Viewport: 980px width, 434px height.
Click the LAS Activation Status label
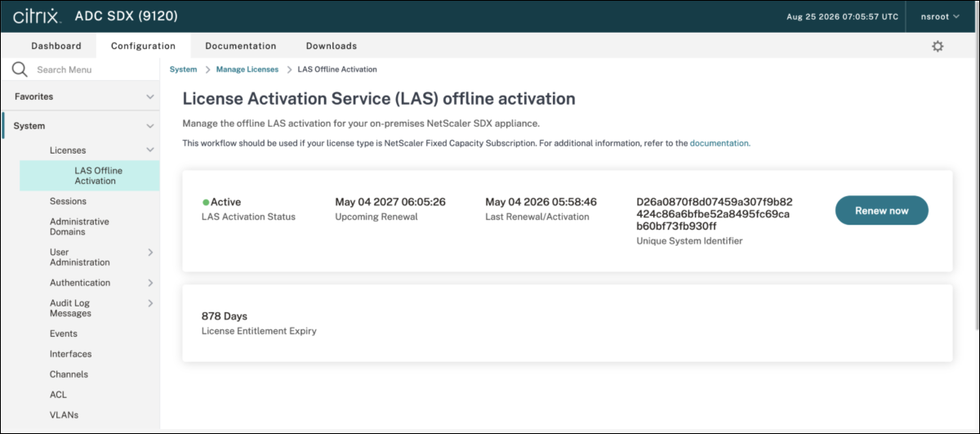point(248,217)
